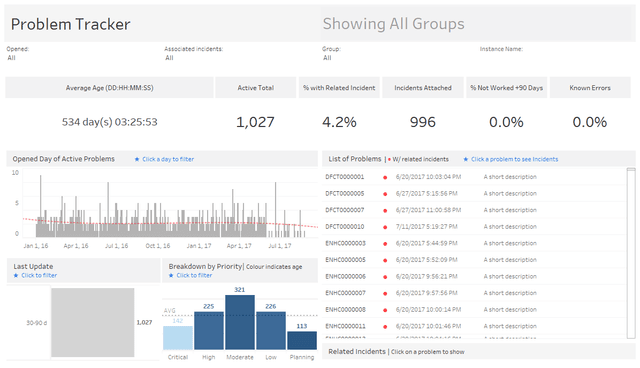
Task: Click the red dot beside DFCT0000005
Action: click(385, 194)
